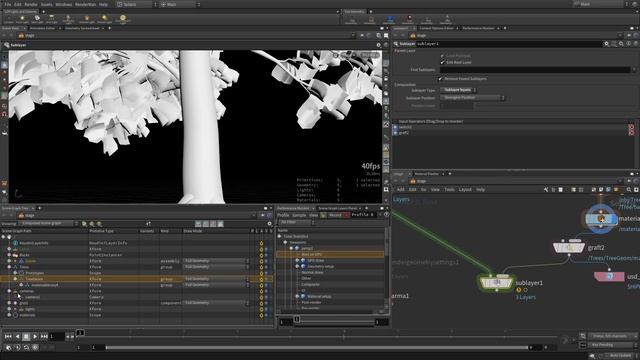Image resolution: width=640 pixels, height=360 pixels.
Task: Select the Geometry setup statistics row
Action: pyautogui.click(x=331, y=266)
